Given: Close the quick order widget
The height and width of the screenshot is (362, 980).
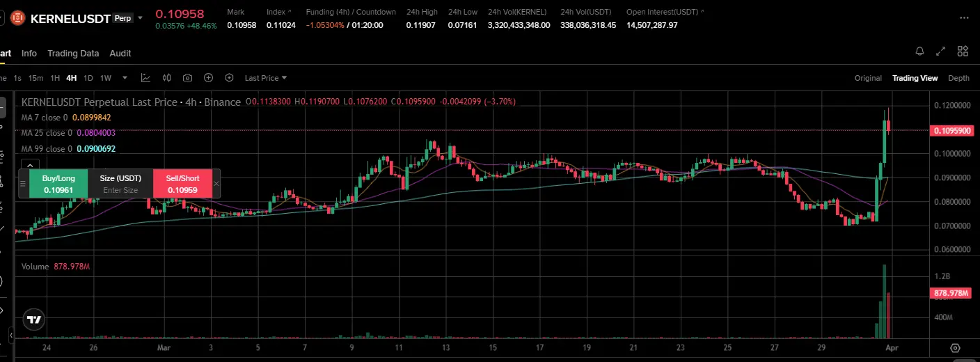Looking at the screenshot, I should (216, 184).
